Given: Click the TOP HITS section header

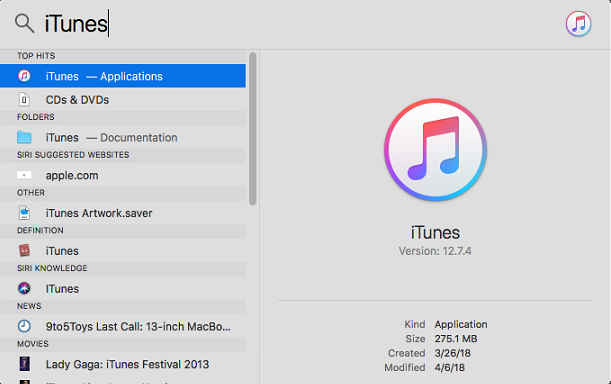Looking at the screenshot, I should pos(36,56).
